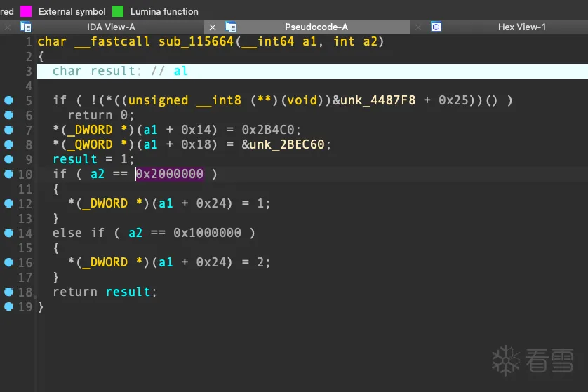
Task: Toggle breakpoint dot on line 10
Action: (x=8, y=174)
